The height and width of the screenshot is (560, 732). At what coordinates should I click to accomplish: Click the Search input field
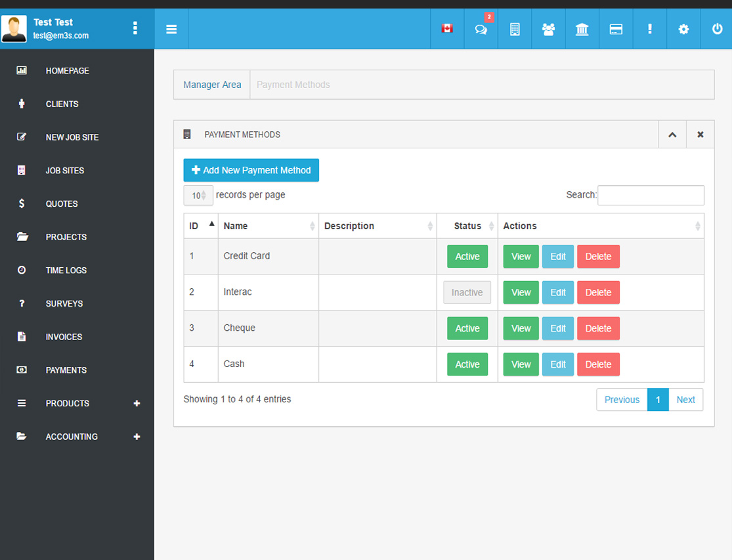(651, 195)
